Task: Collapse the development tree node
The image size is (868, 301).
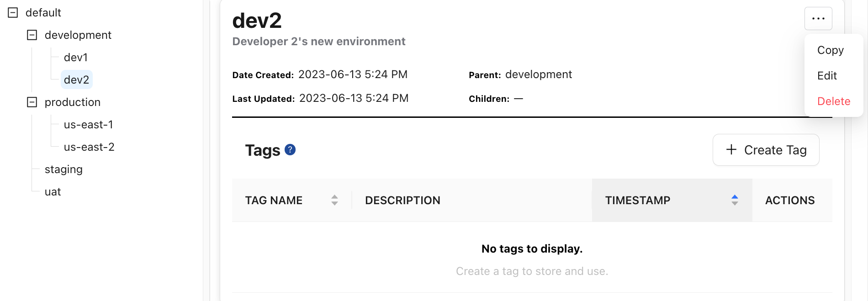Action: click(x=32, y=35)
